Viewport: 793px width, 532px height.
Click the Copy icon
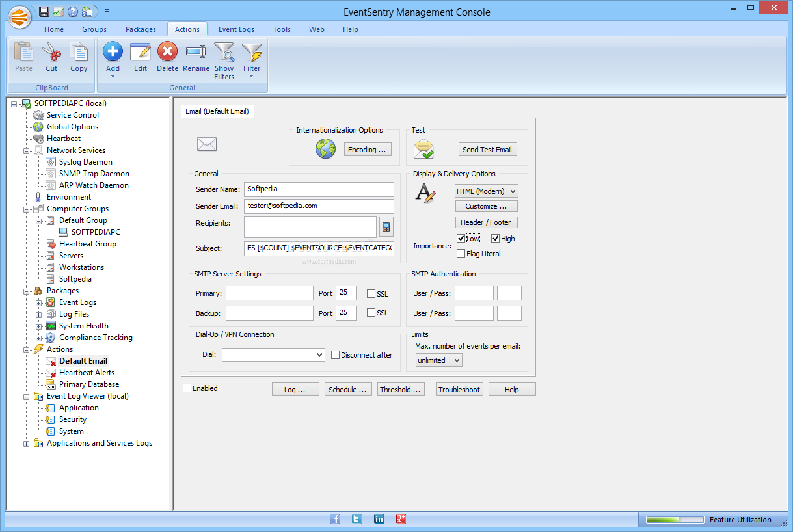[79, 51]
